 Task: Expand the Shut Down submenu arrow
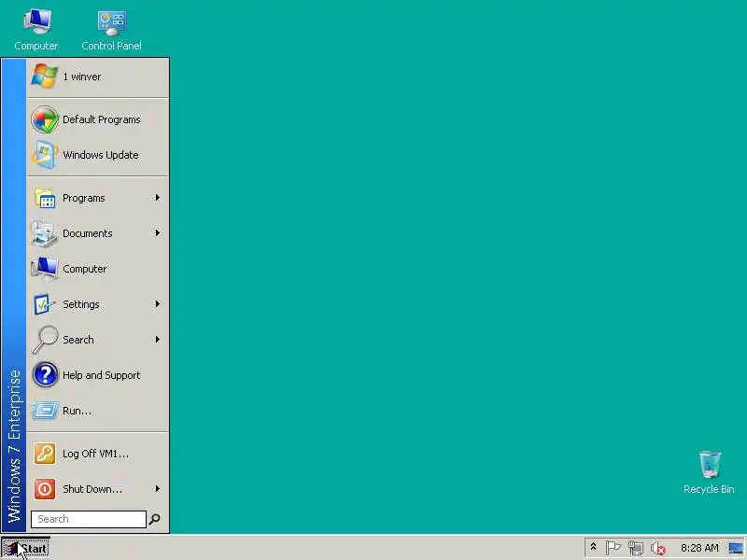pyautogui.click(x=158, y=488)
